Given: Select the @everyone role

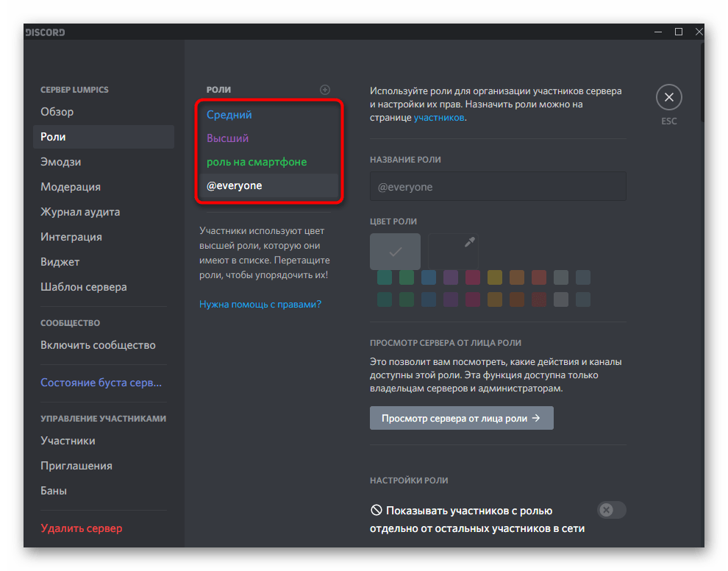Looking at the screenshot, I should [235, 186].
